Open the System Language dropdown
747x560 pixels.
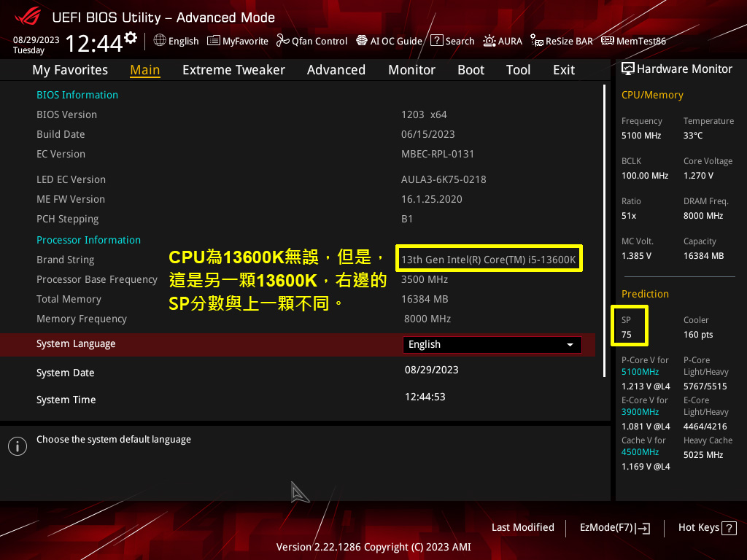[x=492, y=344]
